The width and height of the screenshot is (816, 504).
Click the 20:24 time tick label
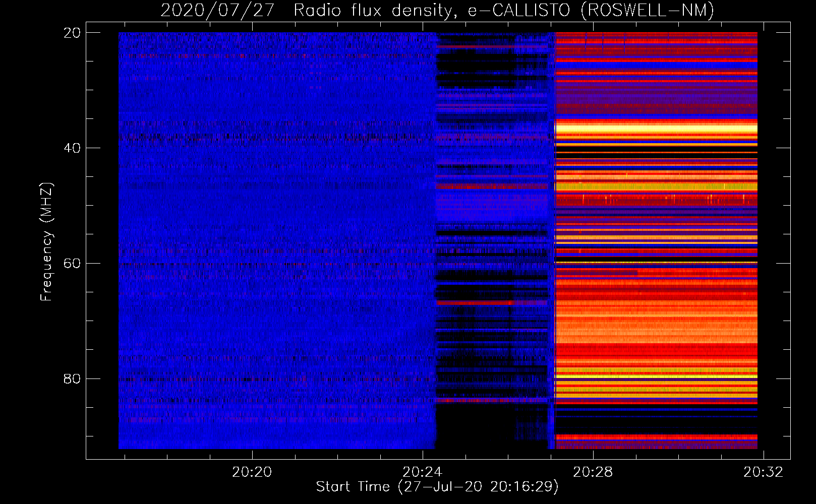click(x=422, y=472)
